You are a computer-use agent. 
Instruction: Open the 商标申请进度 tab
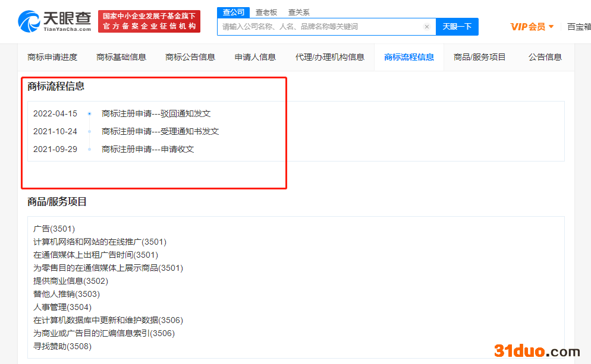(51, 57)
